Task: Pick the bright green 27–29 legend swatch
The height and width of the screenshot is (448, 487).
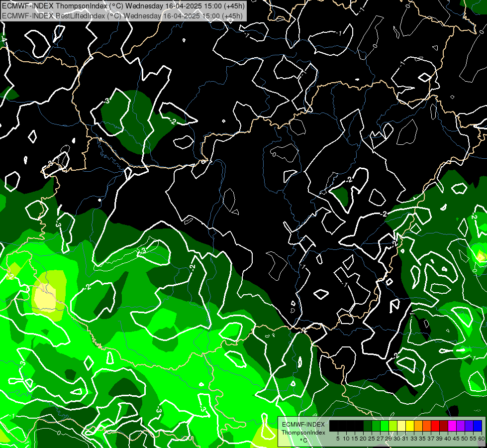Action: (x=385, y=426)
